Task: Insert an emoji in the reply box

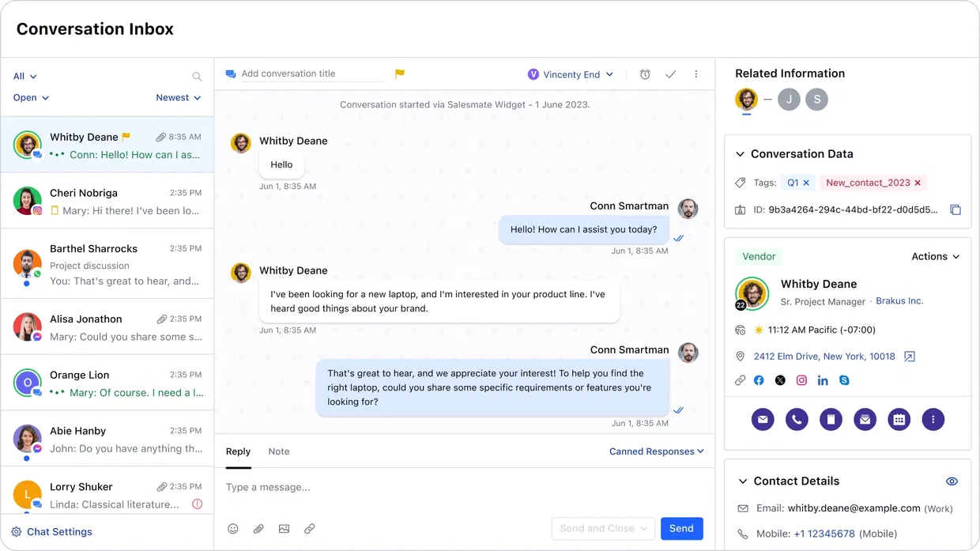Action: click(x=233, y=528)
